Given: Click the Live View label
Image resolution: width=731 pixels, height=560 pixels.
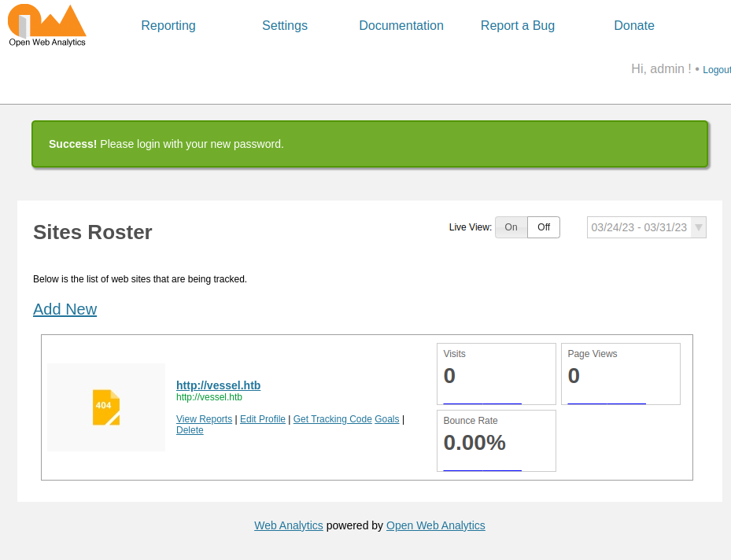Looking at the screenshot, I should click(x=471, y=227).
